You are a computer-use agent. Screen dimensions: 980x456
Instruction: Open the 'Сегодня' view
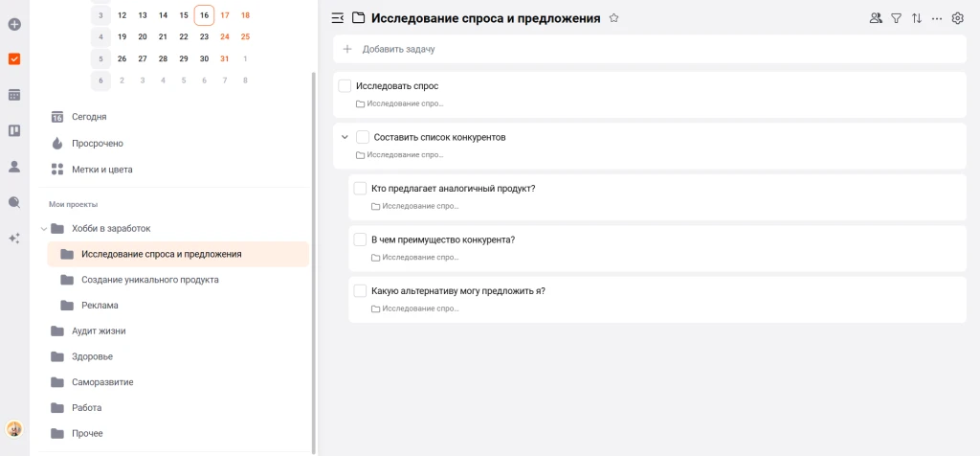pos(89,117)
